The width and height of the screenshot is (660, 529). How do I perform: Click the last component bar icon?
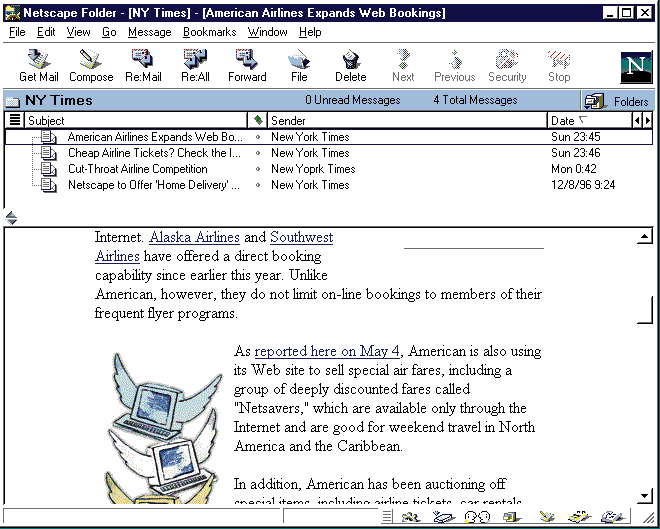coord(612,517)
